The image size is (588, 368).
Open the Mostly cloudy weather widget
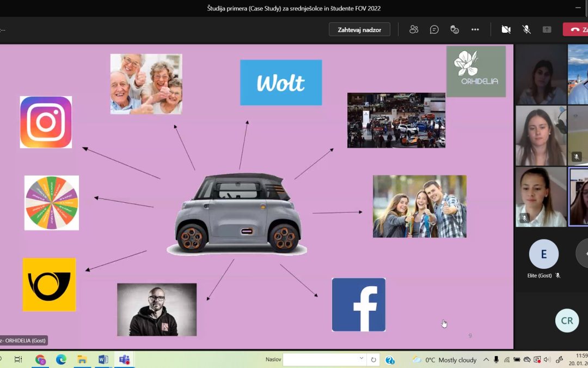coord(444,360)
